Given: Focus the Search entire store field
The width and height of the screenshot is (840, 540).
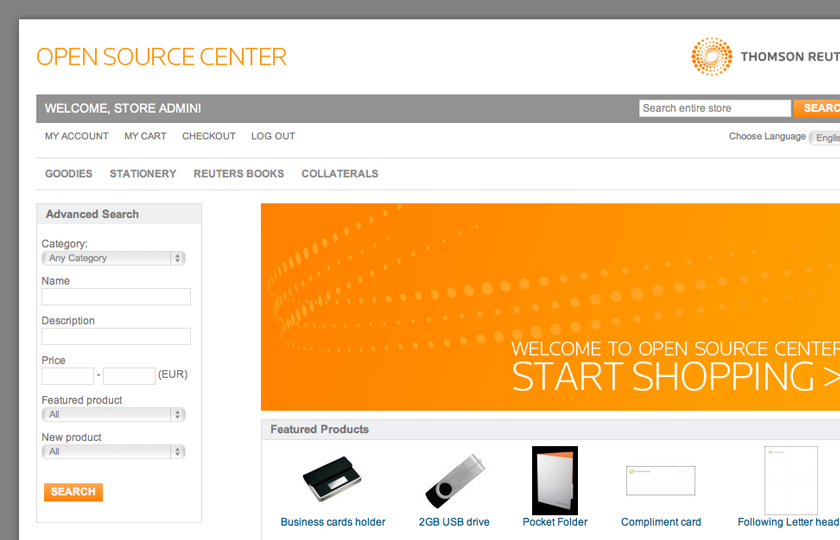Looking at the screenshot, I should pyautogui.click(x=715, y=108).
